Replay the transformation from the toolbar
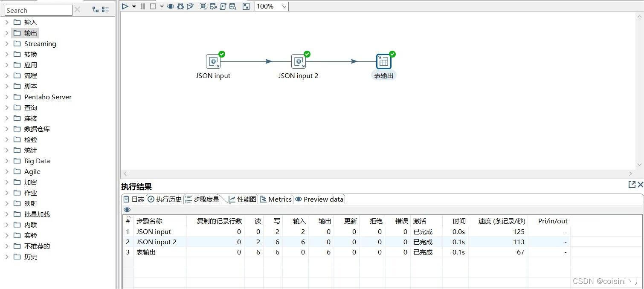The height and width of the screenshot is (289, 644). point(190,6)
